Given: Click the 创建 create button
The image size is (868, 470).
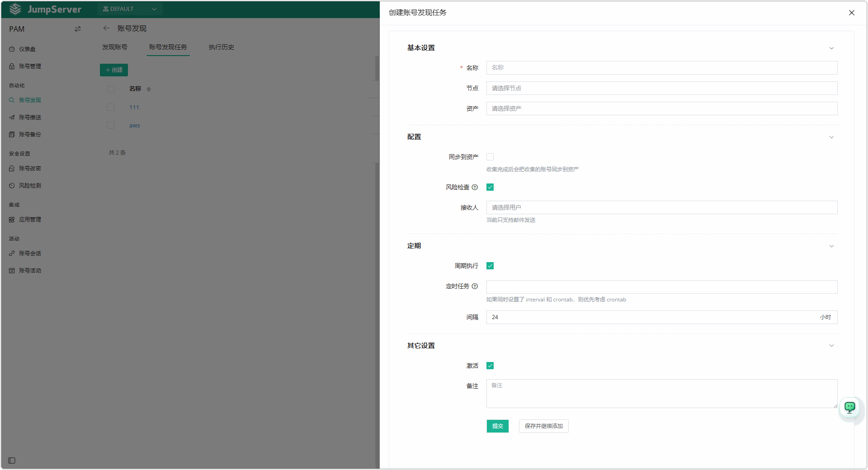Looking at the screenshot, I should click(x=114, y=70).
